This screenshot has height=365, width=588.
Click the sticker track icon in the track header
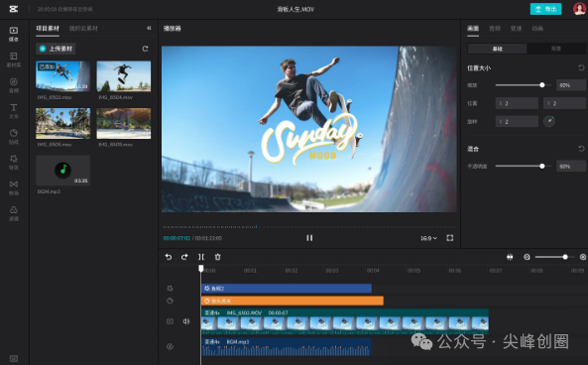click(170, 301)
